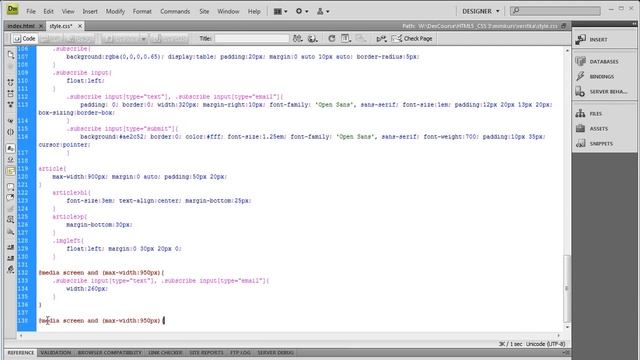Open the Edit menu

(49, 11)
